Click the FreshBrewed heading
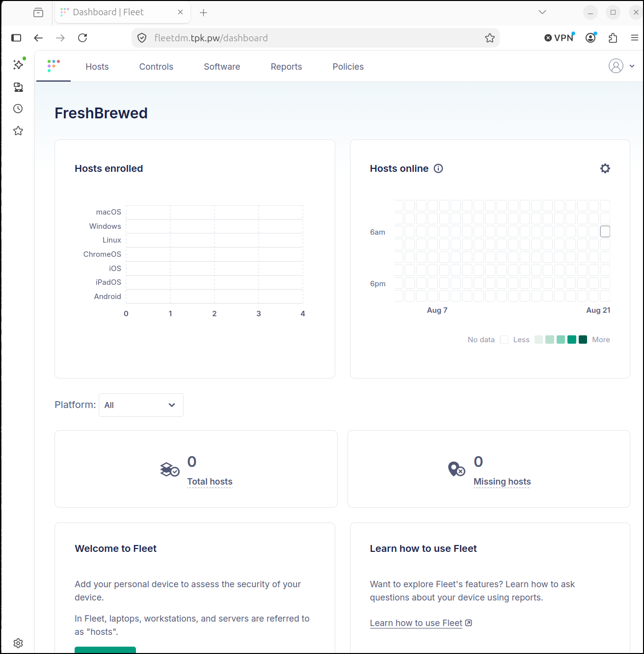Image resolution: width=644 pixels, height=654 pixels. [101, 113]
